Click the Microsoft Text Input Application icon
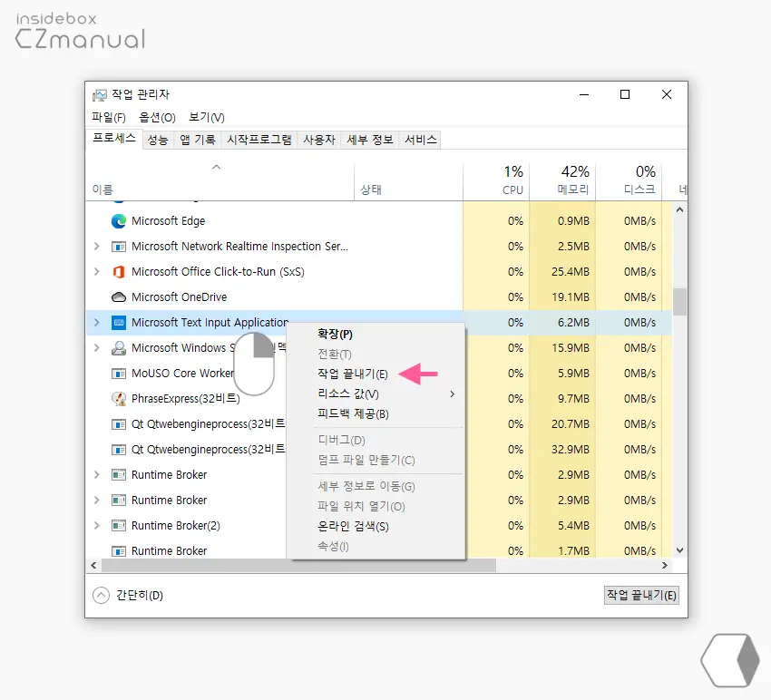Viewport: 771px width, 700px height. pyautogui.click(x=119, y=322)
